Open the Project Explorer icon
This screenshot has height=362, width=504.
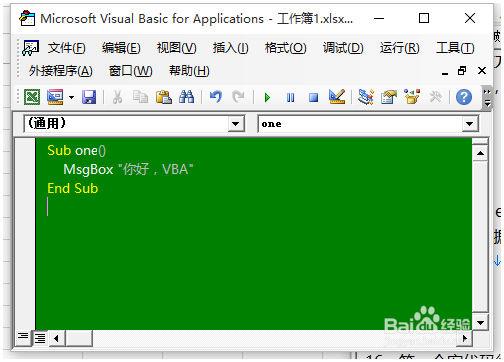click(366, 97)
